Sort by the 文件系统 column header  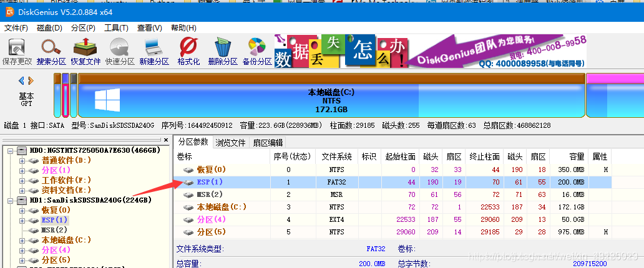click(337, 156)
